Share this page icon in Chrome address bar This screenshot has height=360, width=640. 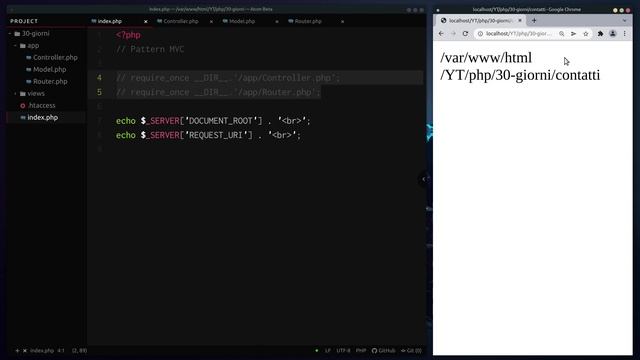(x=573, y=34)
